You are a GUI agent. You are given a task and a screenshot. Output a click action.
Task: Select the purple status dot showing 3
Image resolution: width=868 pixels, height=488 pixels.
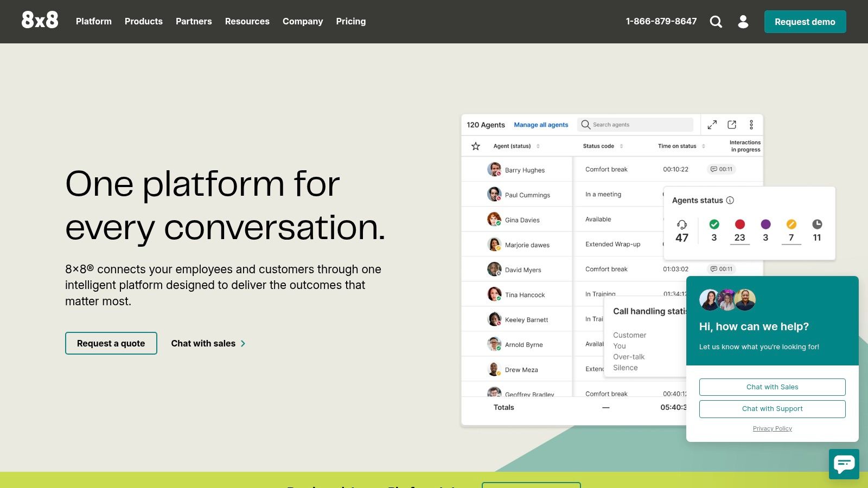[x=765, y=231]
